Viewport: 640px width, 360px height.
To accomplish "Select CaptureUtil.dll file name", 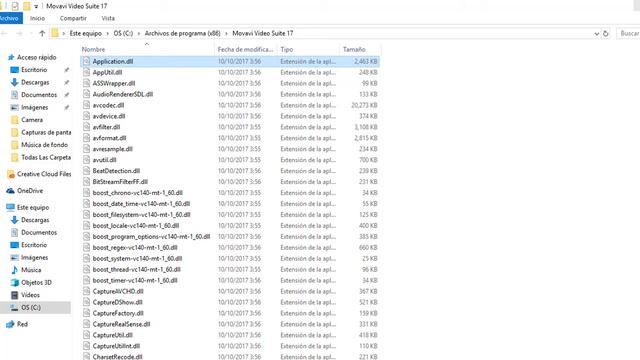I will [x=112, y=336].
